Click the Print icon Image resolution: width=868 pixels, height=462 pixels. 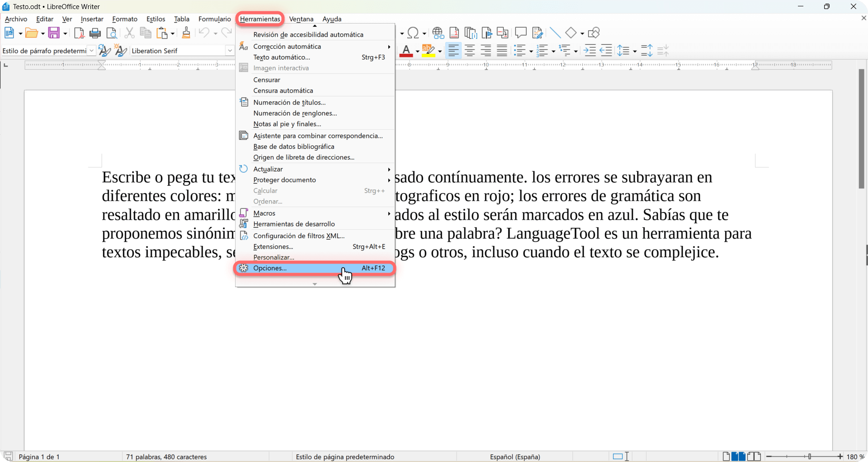(95, 33)
